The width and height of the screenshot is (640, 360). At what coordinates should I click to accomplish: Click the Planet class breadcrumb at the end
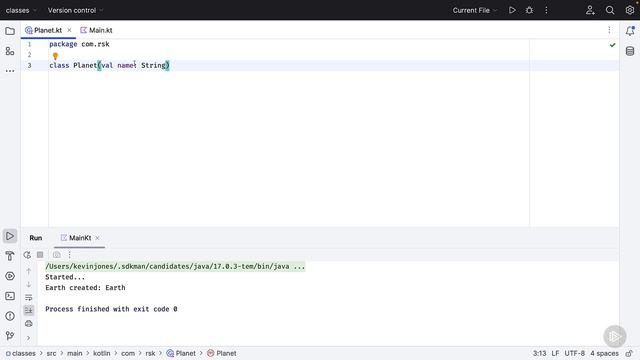point(222,353)
